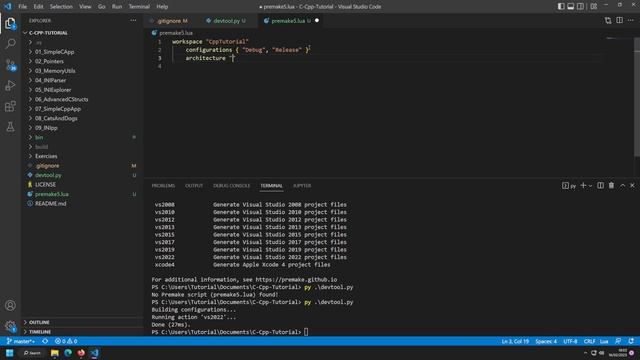Expand the 01_SimpleCApp folder
The height and width of the screenshot is (360, 640).
click(x=82, y=52)
